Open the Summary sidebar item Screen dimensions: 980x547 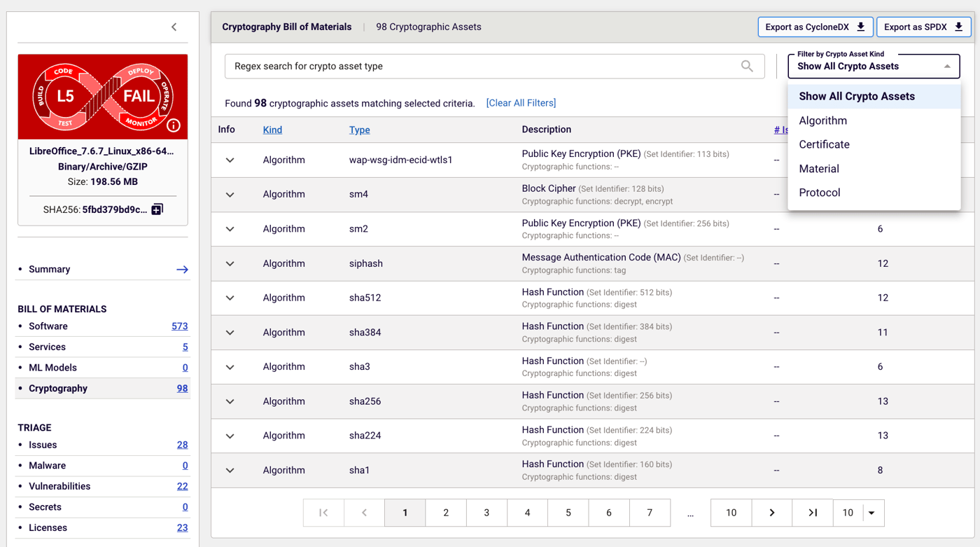click(103, 270)
